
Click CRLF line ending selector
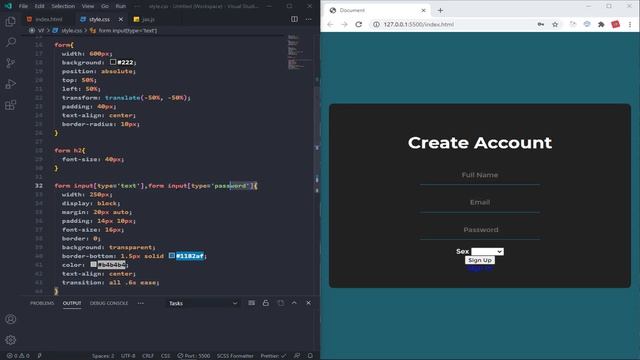(x=148, y=356)
